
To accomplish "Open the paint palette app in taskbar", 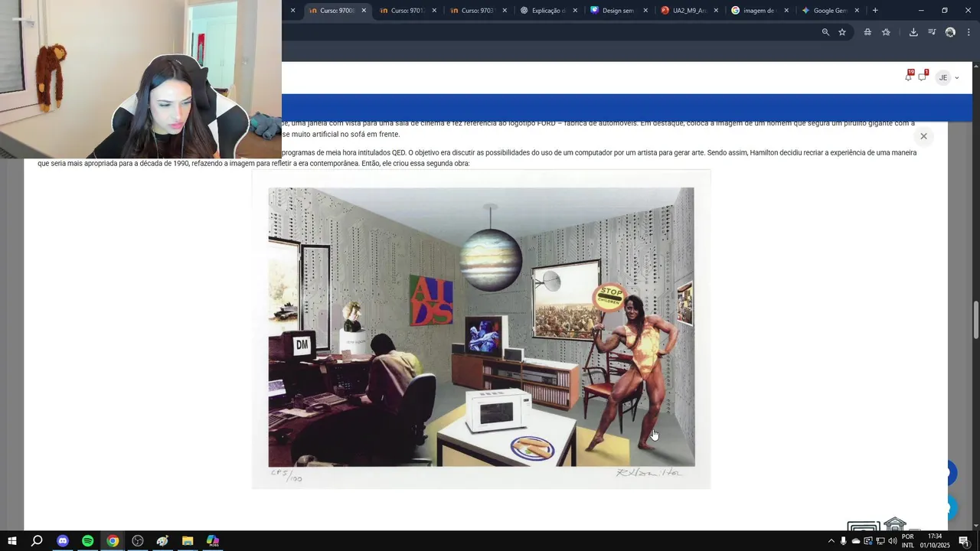I will tap(162, 541).
